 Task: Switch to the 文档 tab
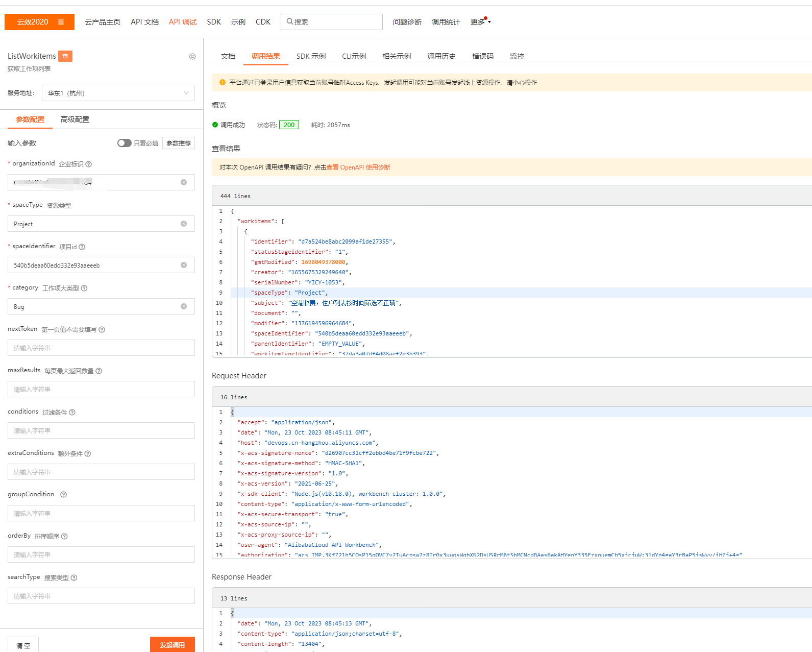click(x=228, y=56)
